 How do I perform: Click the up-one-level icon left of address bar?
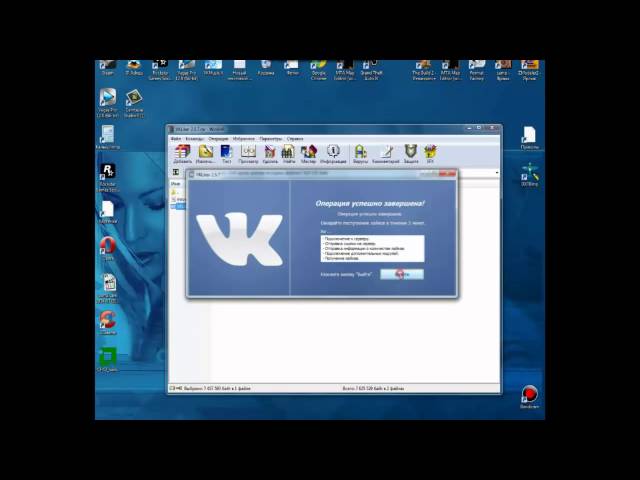(176, 172)
